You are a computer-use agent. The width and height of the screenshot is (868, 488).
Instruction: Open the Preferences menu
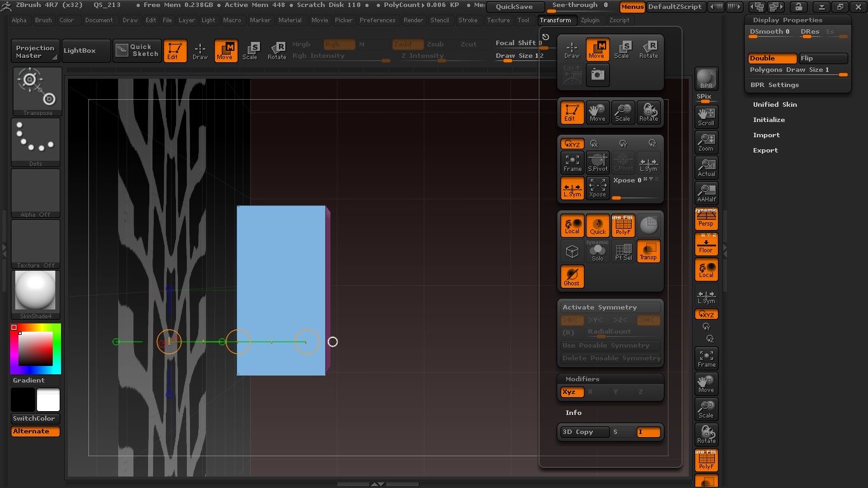coord(377,20)
